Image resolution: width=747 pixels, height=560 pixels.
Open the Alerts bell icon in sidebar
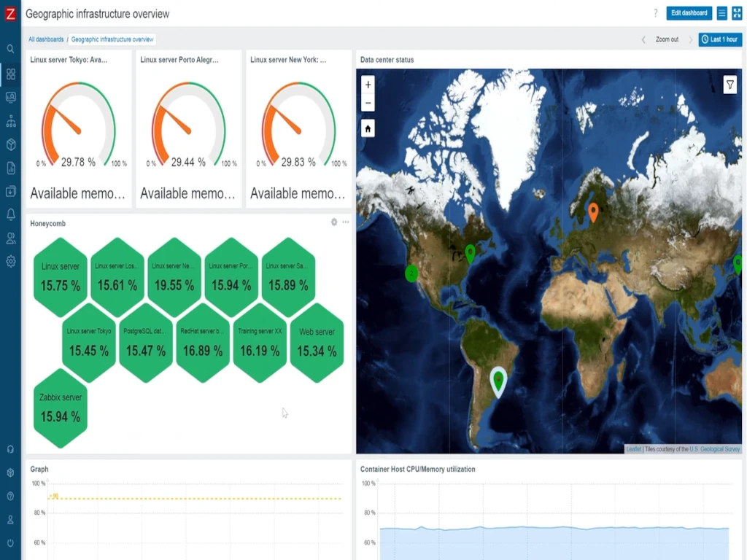10,214
